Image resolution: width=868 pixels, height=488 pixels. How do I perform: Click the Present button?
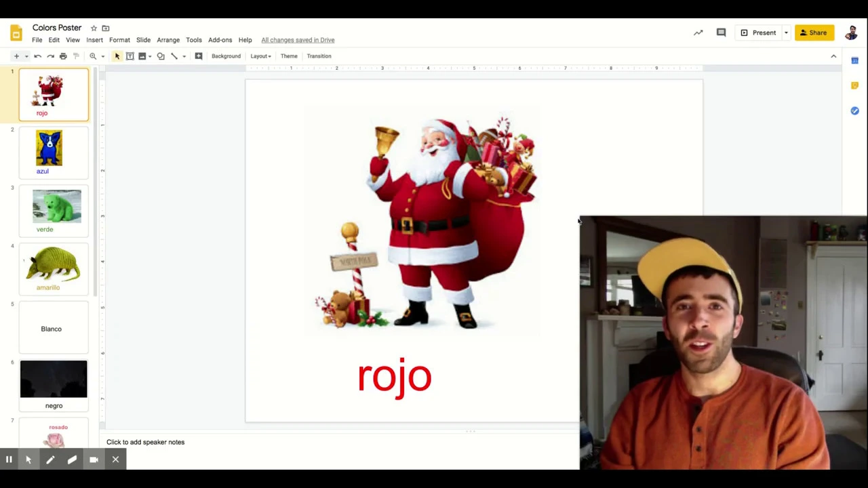[x=758, y=33]
